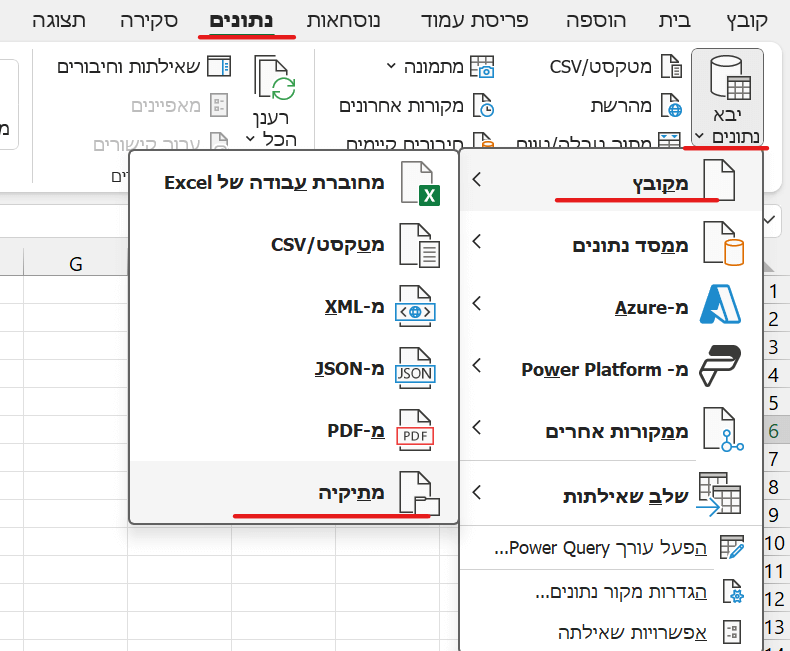This screenshot has width=790, height=651.
Task: Open אפשרויות שאילתה (Query Options)
Action: tap(611, 632)
